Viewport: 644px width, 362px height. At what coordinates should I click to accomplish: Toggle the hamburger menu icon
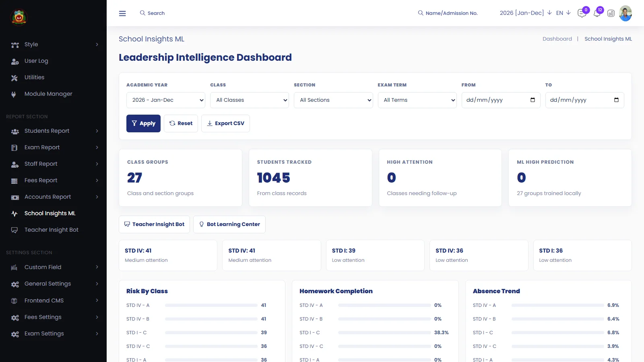[x=122, y=13]
